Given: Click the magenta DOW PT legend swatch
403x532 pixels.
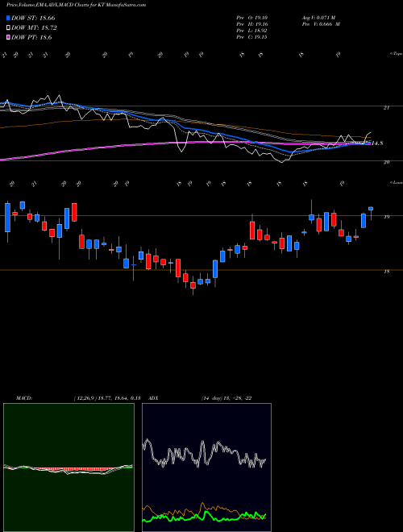Looking at the screenshot, I should (8, 37).
